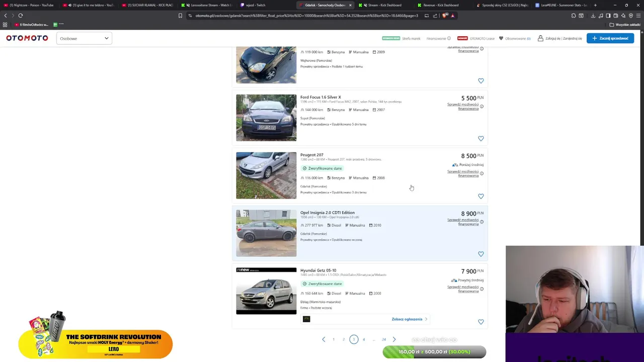Click the Obserwowane heart icon in header
This screenshot has height=362, width=644.
[x=501, y=38]
